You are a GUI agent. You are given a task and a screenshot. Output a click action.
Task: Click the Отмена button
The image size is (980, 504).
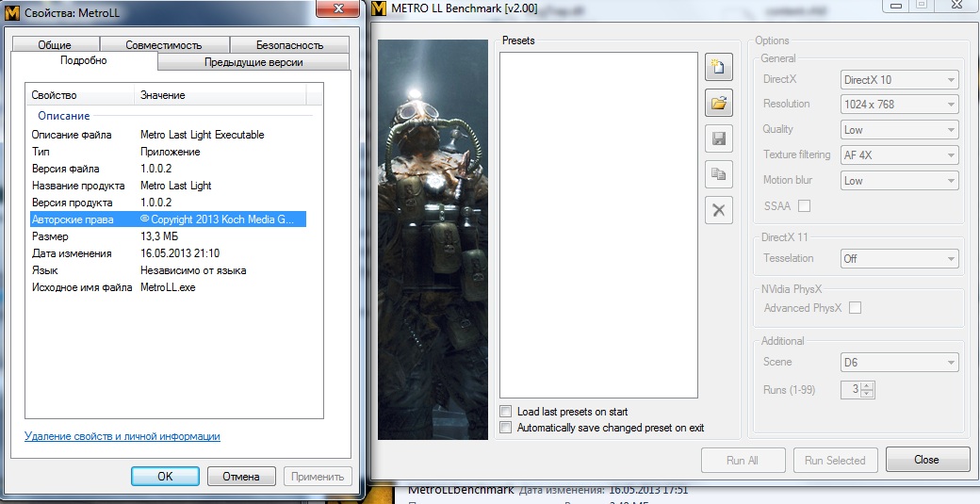(241, 477)
